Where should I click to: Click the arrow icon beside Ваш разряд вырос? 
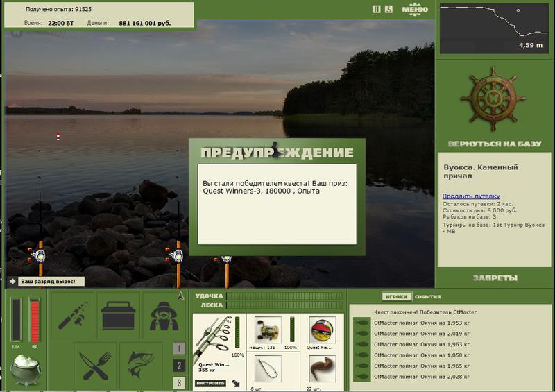click(12, 281)
